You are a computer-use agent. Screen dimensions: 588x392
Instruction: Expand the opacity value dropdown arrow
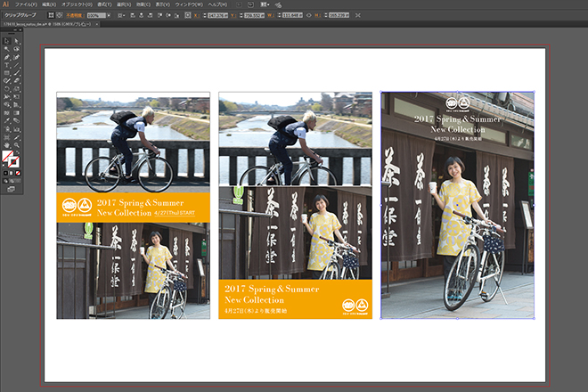pos(109,15)
